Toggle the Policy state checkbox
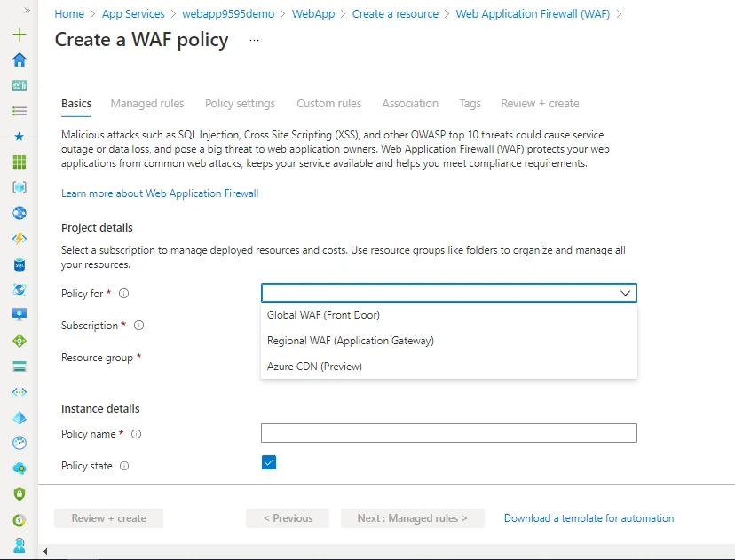Screen dimensions: 735x560 click(x=268, y=462)
